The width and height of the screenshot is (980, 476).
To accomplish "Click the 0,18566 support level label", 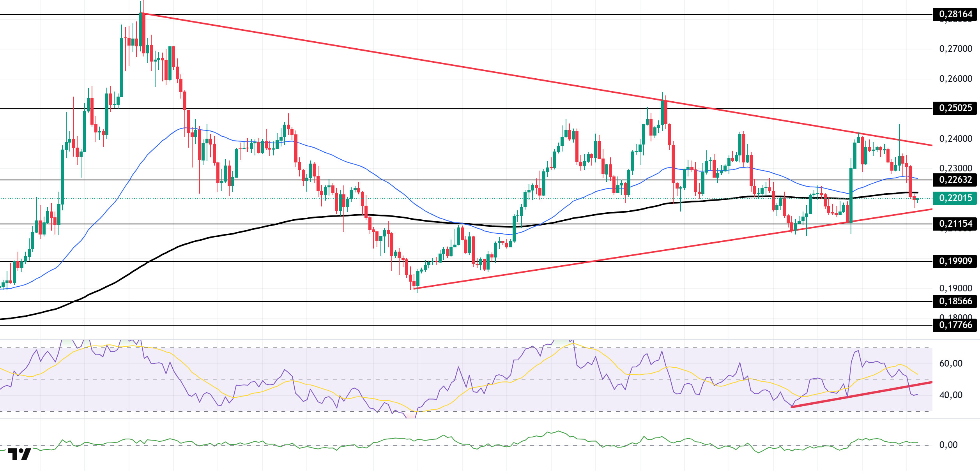I will pos(955,301).
